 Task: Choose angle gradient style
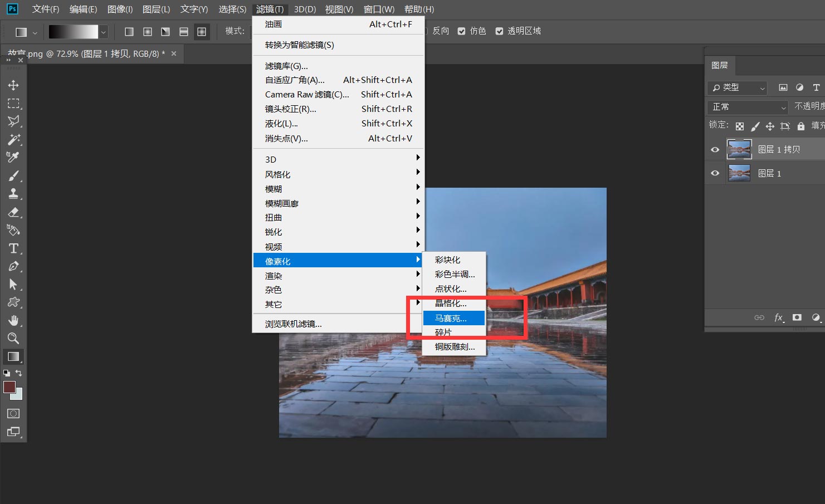click(x=165, y=32)
